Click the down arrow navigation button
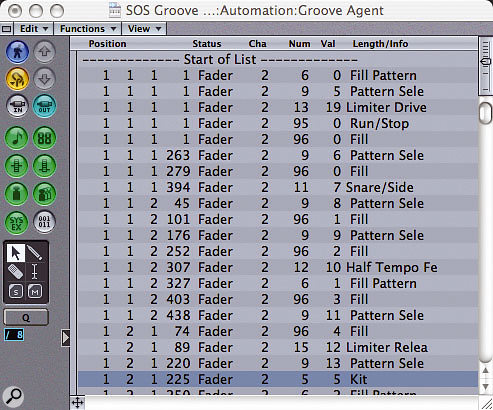Image resolution: width=493 pixels, height=410 pixels. coord(44,79)
